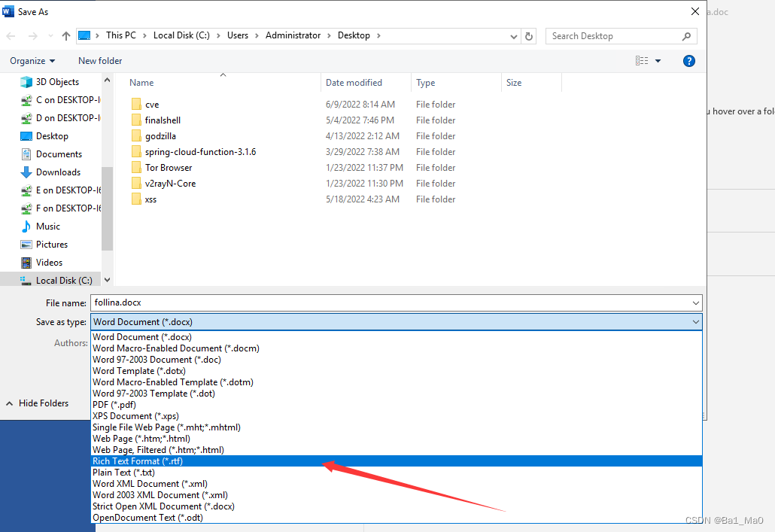Click the search magnifier icon

coord(685,35)
